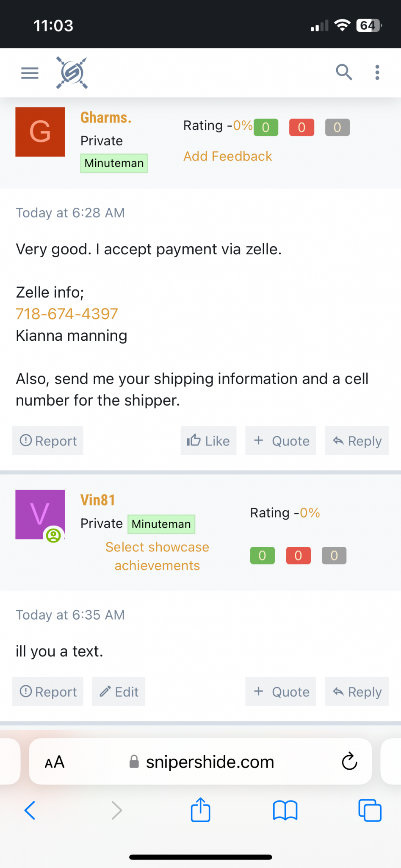The image size is (401, 868).
Task: Open the Safari share sheet icon
Action: point(200,810)
